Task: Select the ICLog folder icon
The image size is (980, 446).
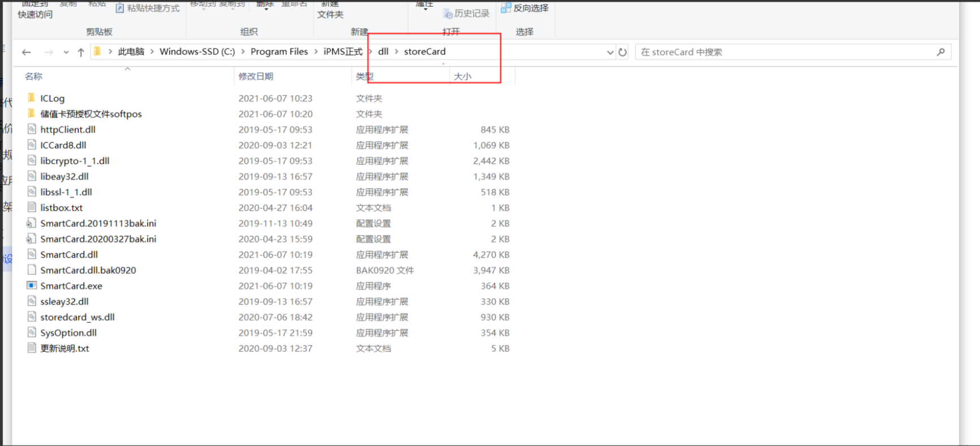Action: point(32,98)
